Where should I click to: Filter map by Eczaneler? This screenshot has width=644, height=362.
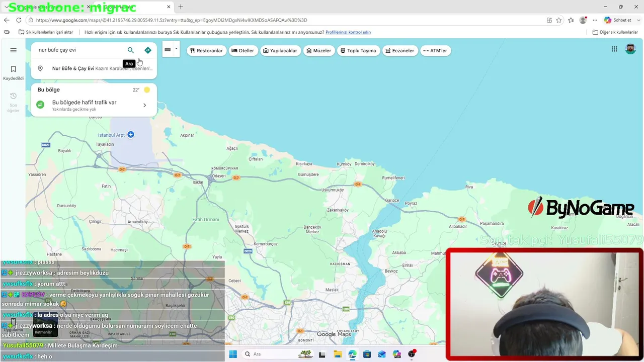(400, 51)
